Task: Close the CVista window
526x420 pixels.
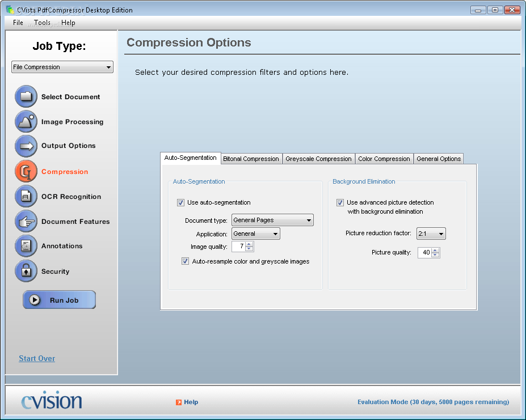Action: click(x=512, y=10)
